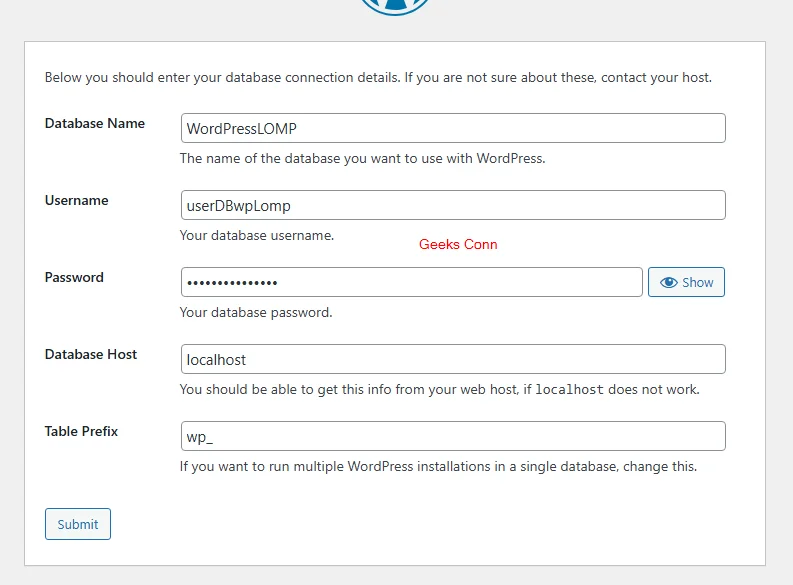Edit the Table Prefix field wp_
This screenshot has height=585, width=793.
pyautogui.click(x=453, y=436)
